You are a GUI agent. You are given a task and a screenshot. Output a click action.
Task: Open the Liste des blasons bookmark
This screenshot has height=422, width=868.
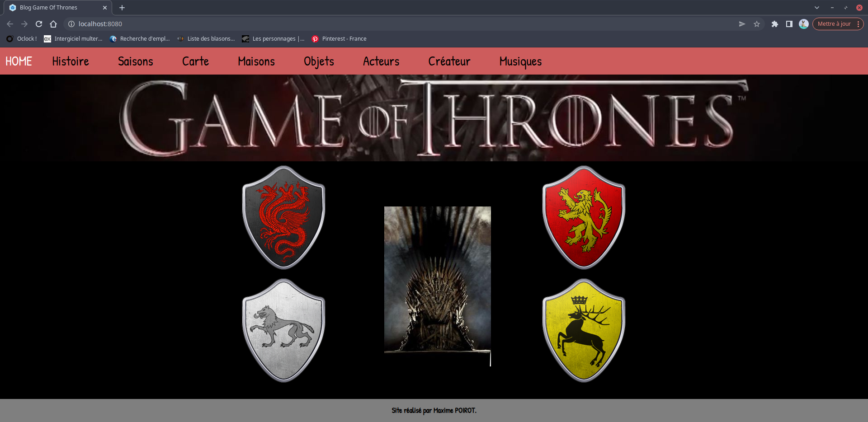click(206, 39)
